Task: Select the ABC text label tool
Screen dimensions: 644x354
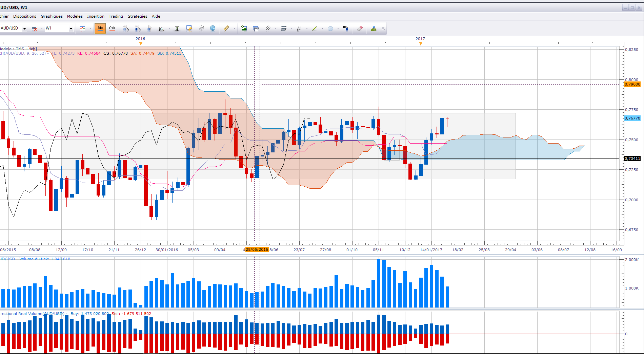Action: click(346, 28)
